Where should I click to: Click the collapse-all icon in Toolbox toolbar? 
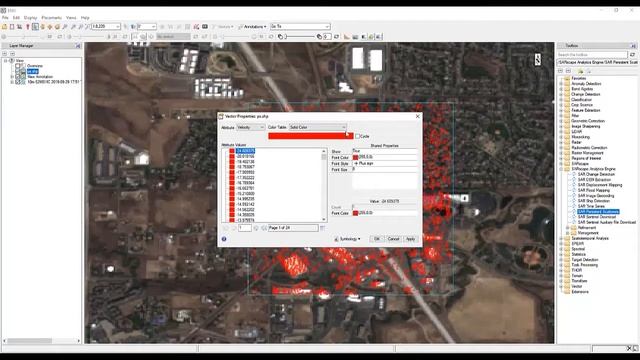[568, 71]
